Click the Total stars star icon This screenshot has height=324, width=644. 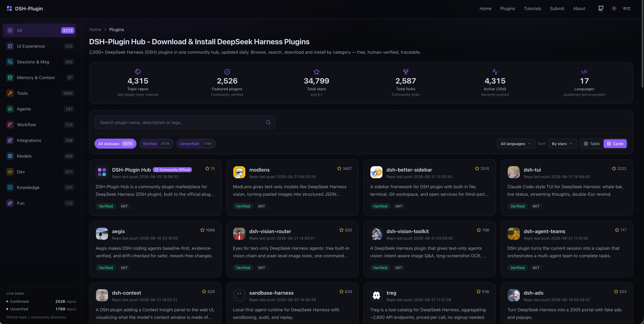tap(317, 72)
